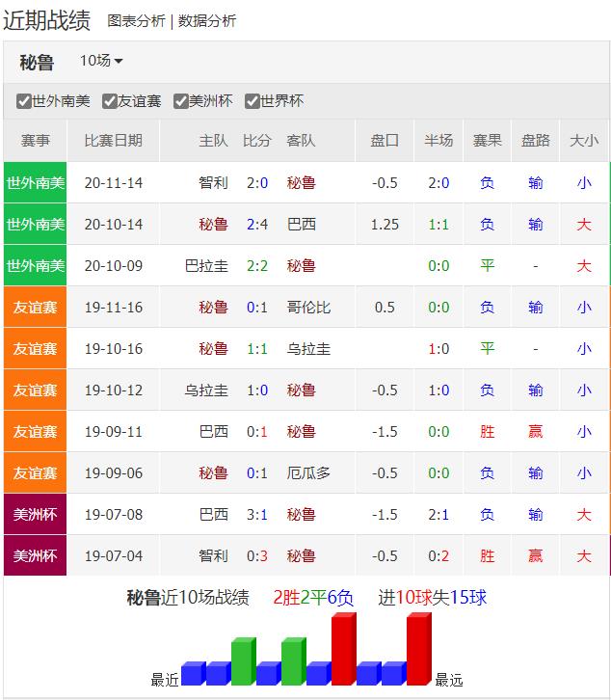This screenshot has height=700, width=611.
Task: Open the 2:4 score of 秘鲁 vs 巴西
Action: (x=257, y=224)
